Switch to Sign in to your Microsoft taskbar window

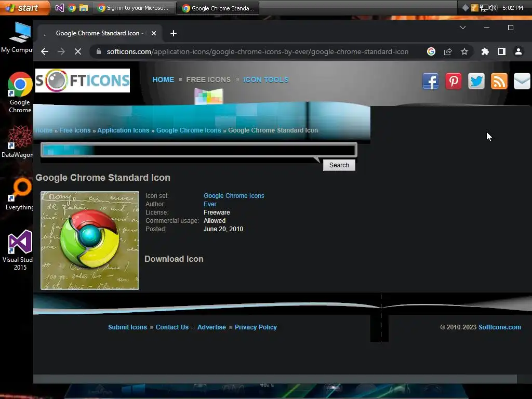pyautogui.click(x=134, y=8)
